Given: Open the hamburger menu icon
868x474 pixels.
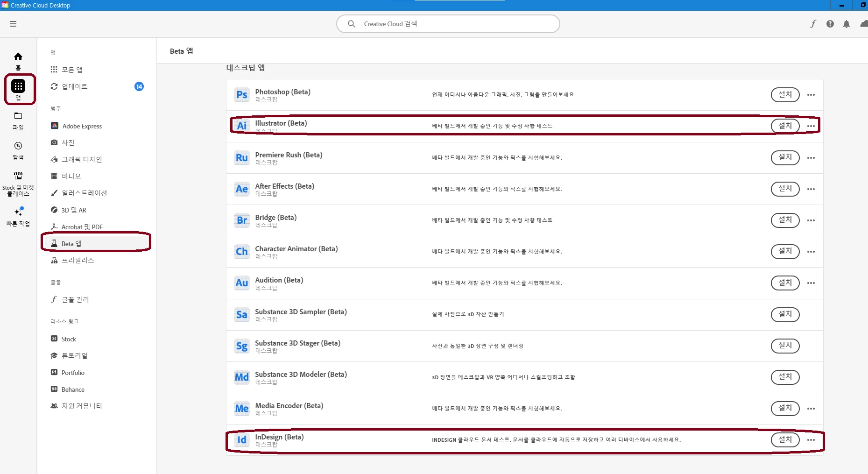Looking at the screenshot, I should coord(13,24).
